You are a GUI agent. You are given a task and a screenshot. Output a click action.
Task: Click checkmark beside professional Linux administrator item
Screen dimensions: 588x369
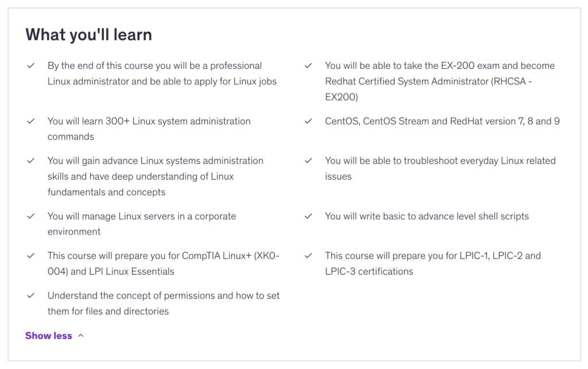tap(31, 66)
